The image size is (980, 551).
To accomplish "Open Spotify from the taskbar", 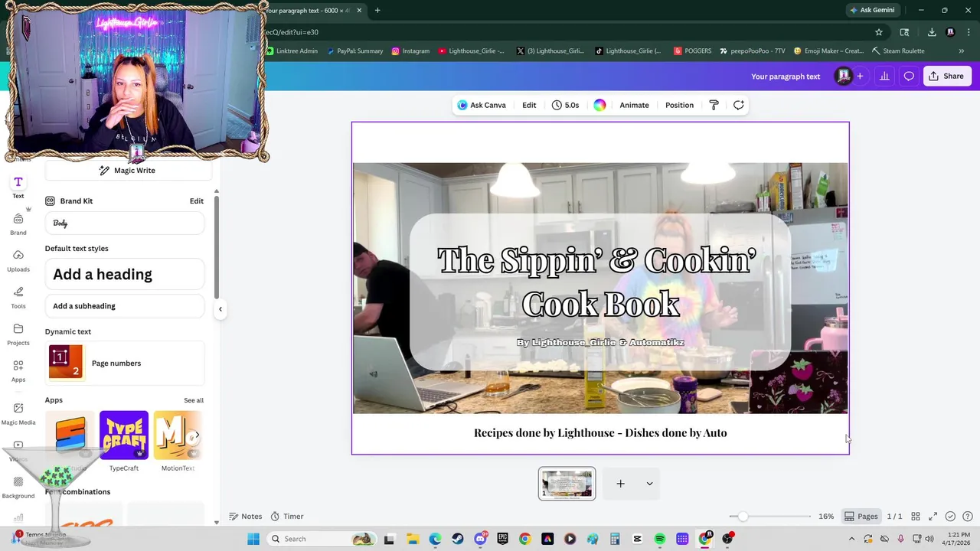I will (660, 539).
